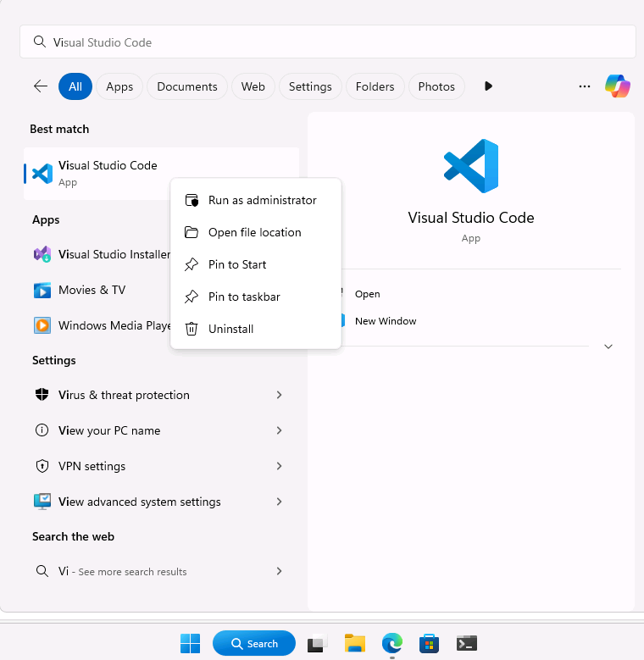Click the Visual Studio Installer app icon
Image resolution: width=644 pixels, height=660 pixels.
pyautogui.click(x=42, y=254)
